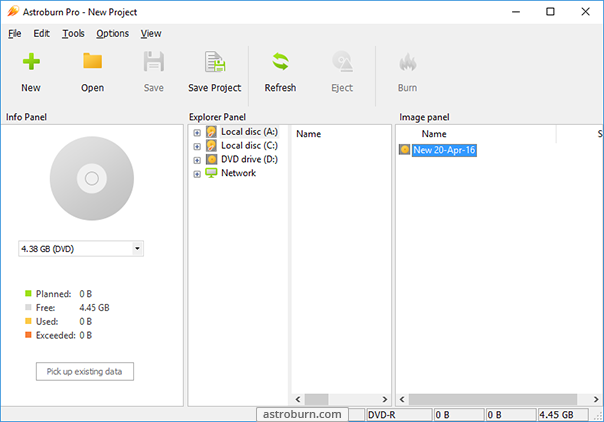Expand the Local disc (A:) tree node
604x422 pixels.
tap(197, 133)
